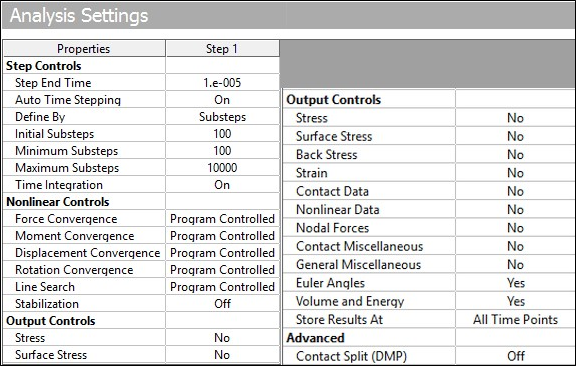Toggle Stabilization Off value
576x366 pixels.
click(222, 304)
